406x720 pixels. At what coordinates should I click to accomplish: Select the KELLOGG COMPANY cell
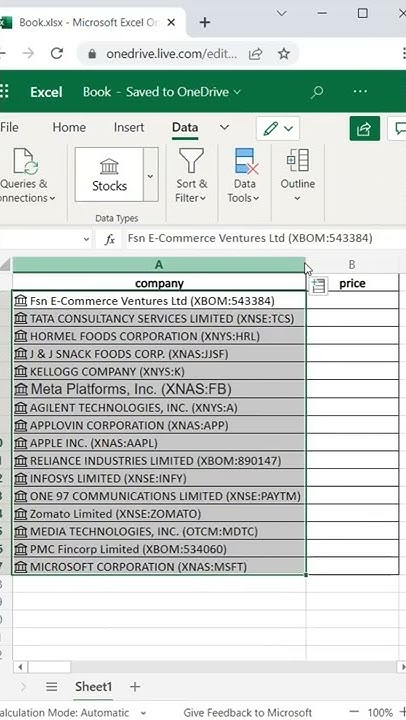coord(159,371)
